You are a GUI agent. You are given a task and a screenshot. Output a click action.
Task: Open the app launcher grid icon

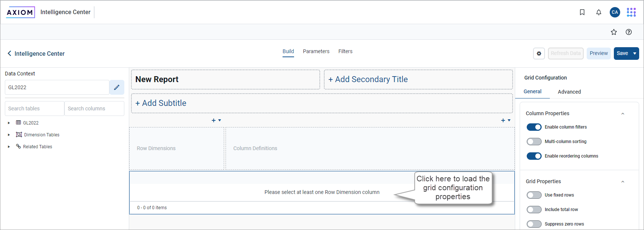coord(631,12)
